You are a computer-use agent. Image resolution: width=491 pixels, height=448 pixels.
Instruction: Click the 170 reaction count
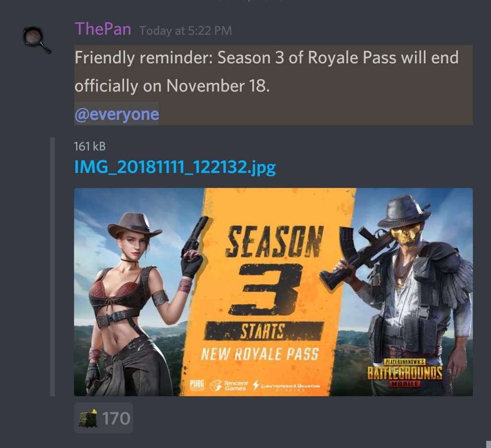[116, 418]
